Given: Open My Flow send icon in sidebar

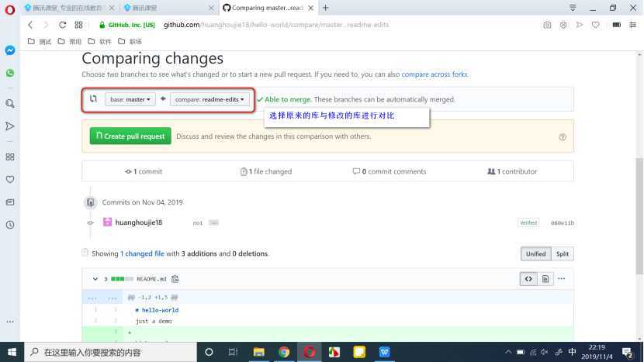Looking at the screenshot, I should pos(10,126).
